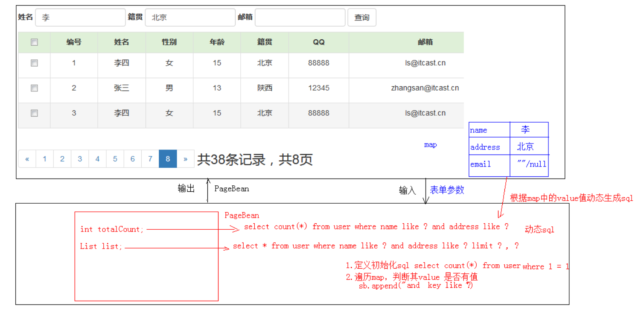Click the 共38条记录，共8页 summary text
644x319 pixels.
[x=255, y=160]
